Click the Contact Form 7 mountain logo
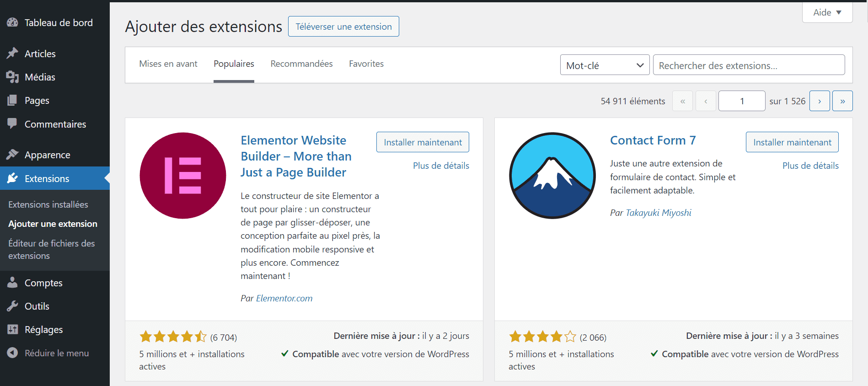The height and width of the screenshot is (386, 868). (552, 176)
